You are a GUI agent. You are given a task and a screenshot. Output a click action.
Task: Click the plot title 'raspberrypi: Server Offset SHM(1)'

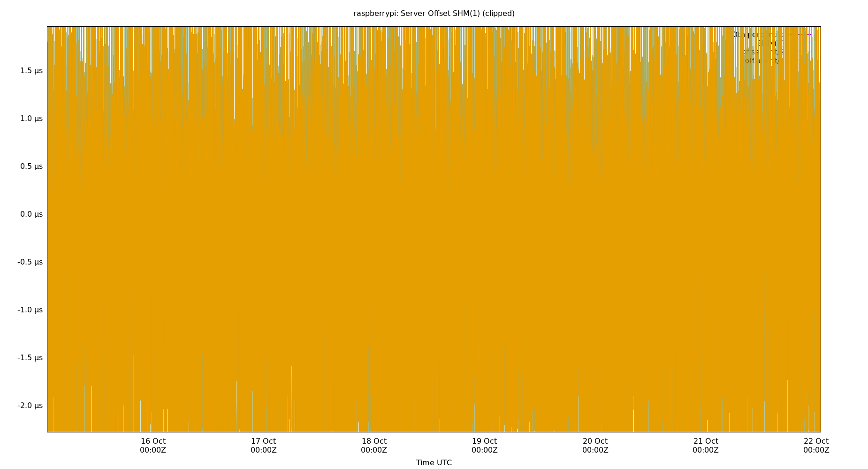click(434, 14)
